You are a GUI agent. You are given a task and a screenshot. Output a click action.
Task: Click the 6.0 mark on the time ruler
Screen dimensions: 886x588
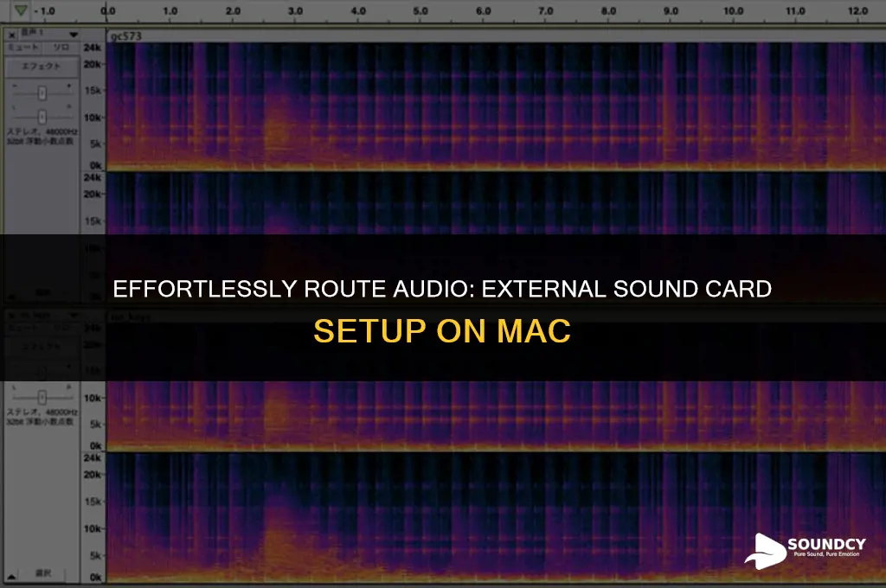click(483, 10)
